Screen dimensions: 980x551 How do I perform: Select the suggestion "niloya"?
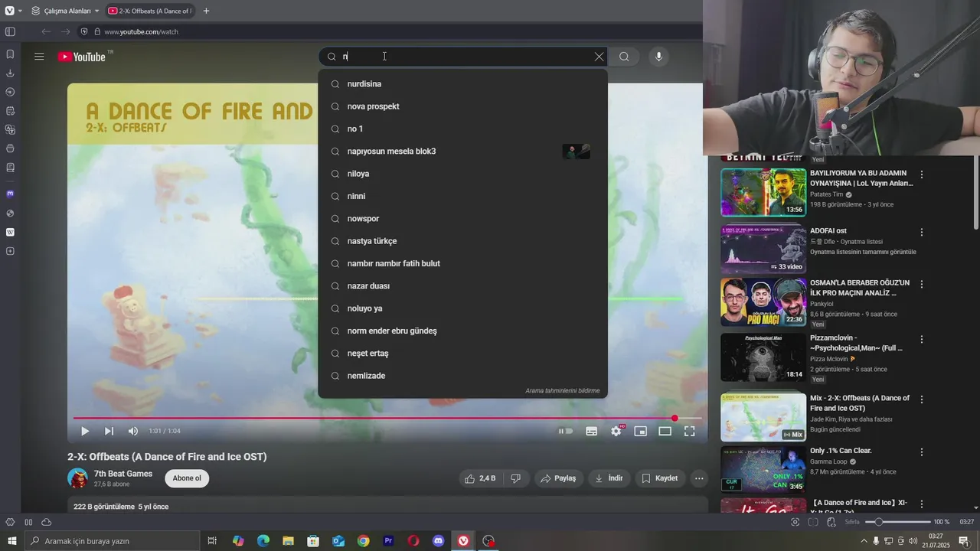pos(462,174)
